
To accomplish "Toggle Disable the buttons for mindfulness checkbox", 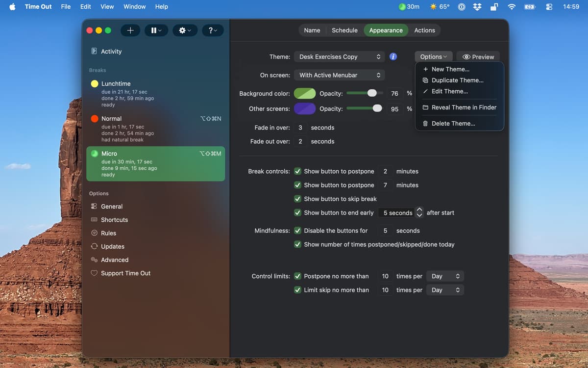I will (x=297, y=231).
